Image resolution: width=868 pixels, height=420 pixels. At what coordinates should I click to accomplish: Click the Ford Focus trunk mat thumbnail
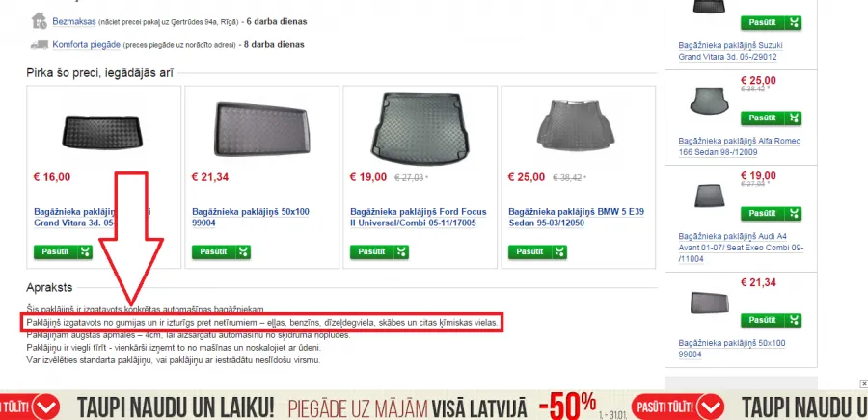420,129
